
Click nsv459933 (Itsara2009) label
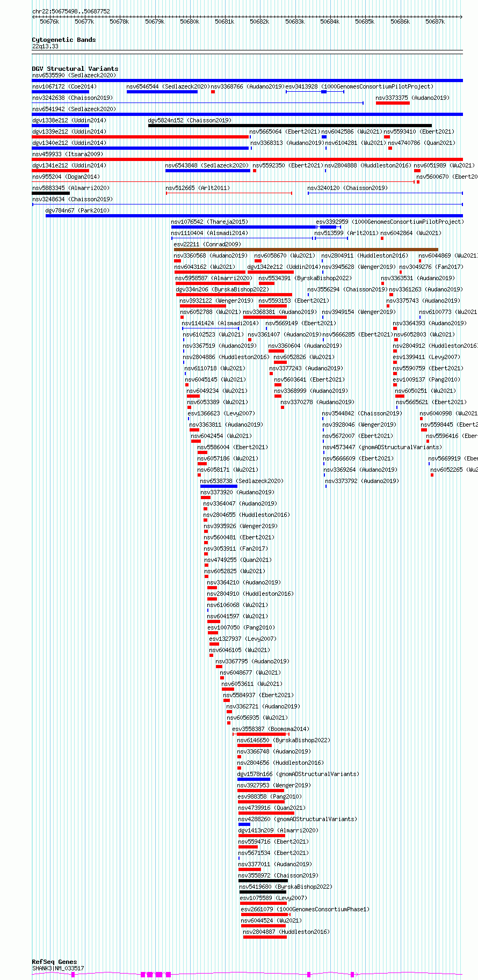68,154
